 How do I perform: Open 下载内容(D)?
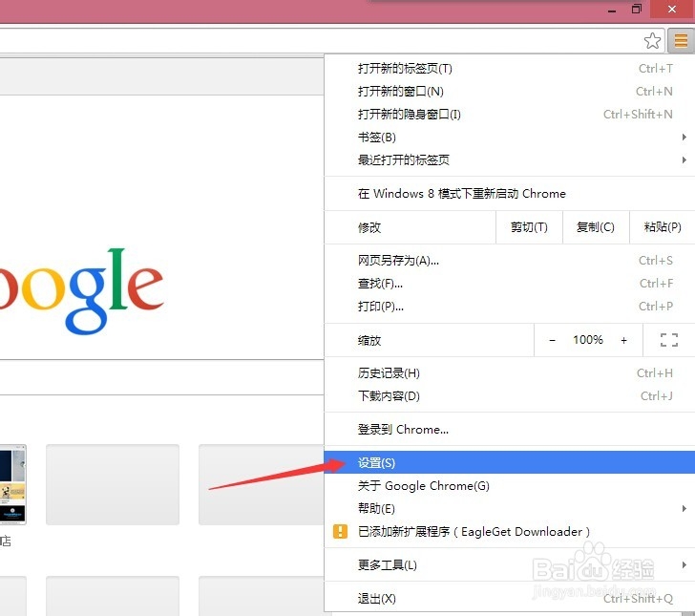(510, 396)
